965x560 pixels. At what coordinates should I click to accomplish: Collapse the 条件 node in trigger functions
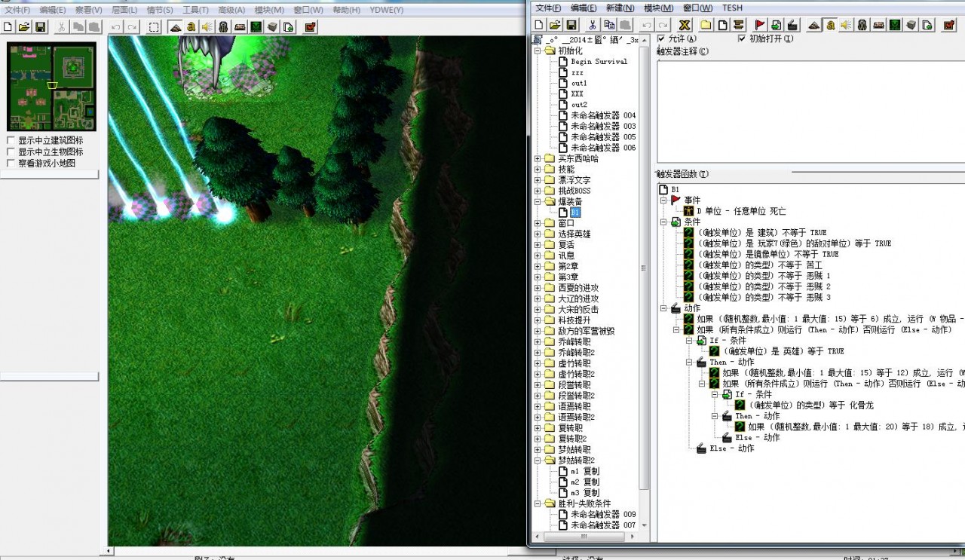click(x=663, y=222)
